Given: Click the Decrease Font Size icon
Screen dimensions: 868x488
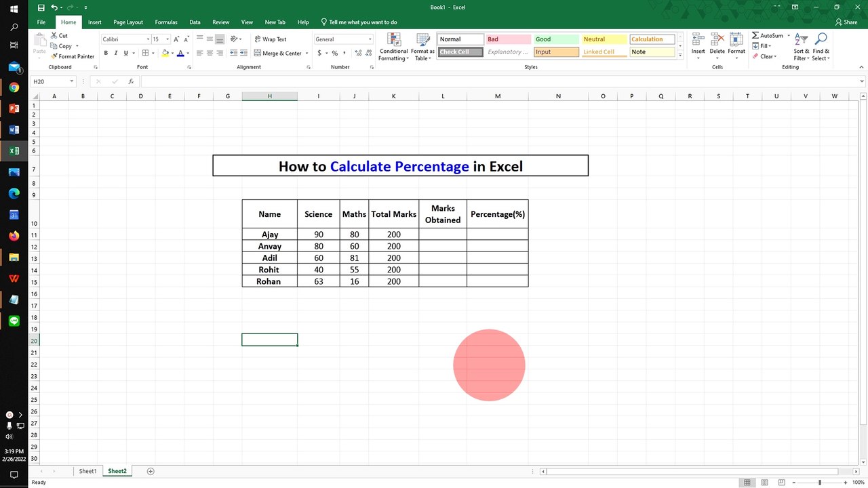Looking at the screenshot, I should (186, 39).
